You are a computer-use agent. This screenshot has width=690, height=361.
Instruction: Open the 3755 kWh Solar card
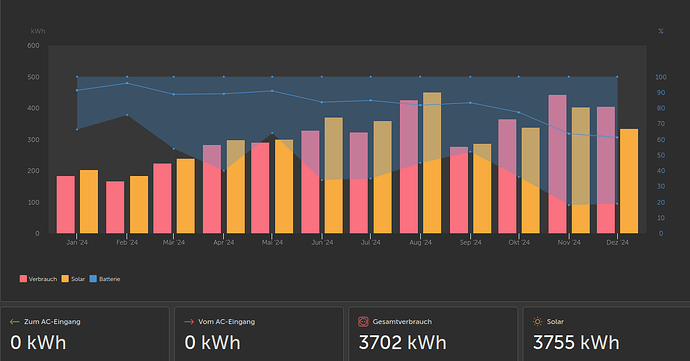click(606, 334)
